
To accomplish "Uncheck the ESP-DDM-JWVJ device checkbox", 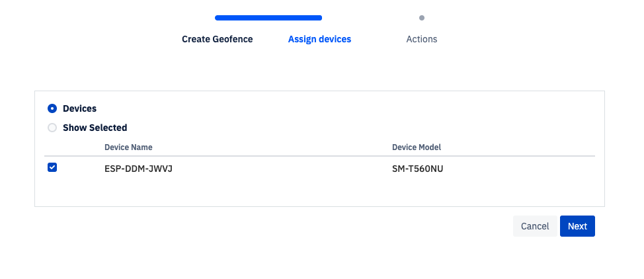I will tap(52, 168).
